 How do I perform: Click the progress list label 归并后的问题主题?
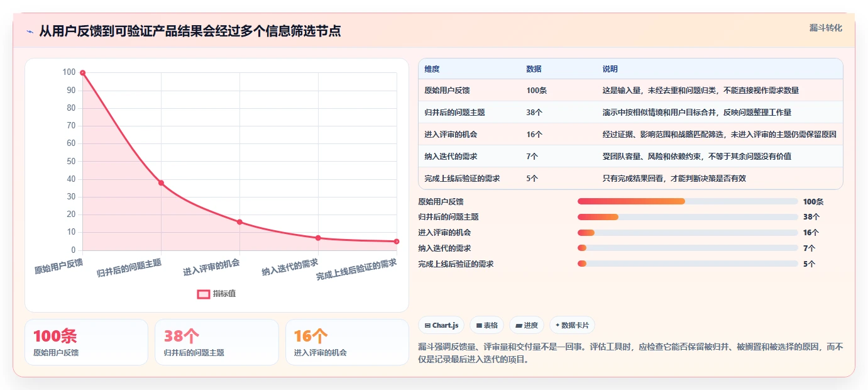448,217
